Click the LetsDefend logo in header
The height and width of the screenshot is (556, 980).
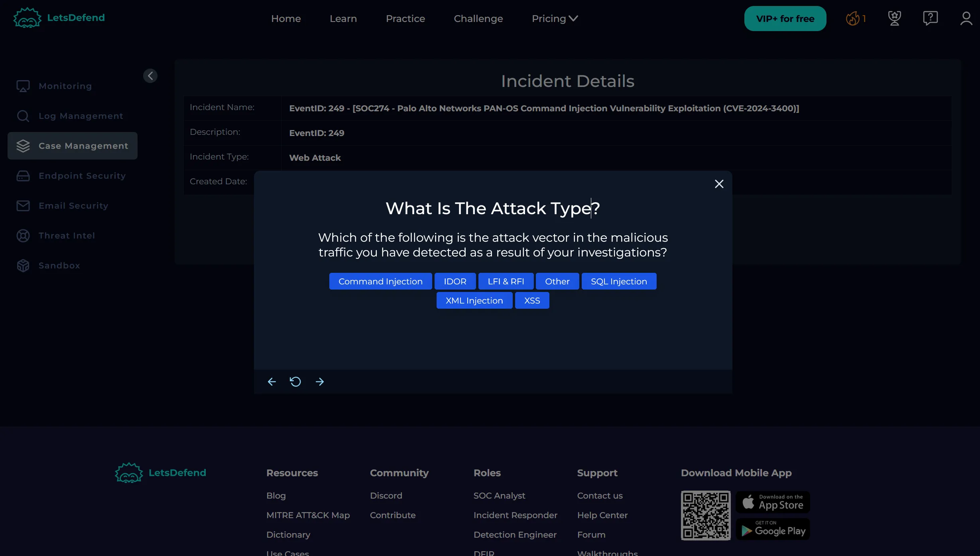(x=59, y=18)
